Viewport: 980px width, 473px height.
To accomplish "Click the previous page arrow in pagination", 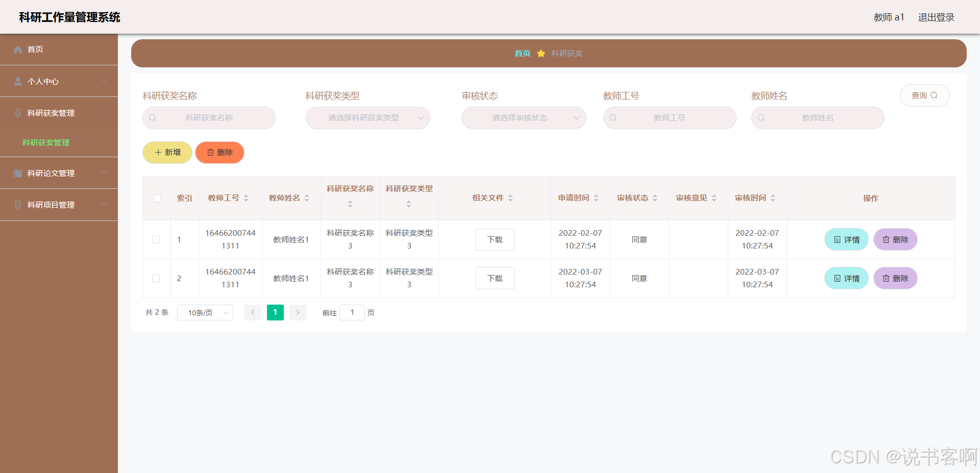I will (253, 312).
